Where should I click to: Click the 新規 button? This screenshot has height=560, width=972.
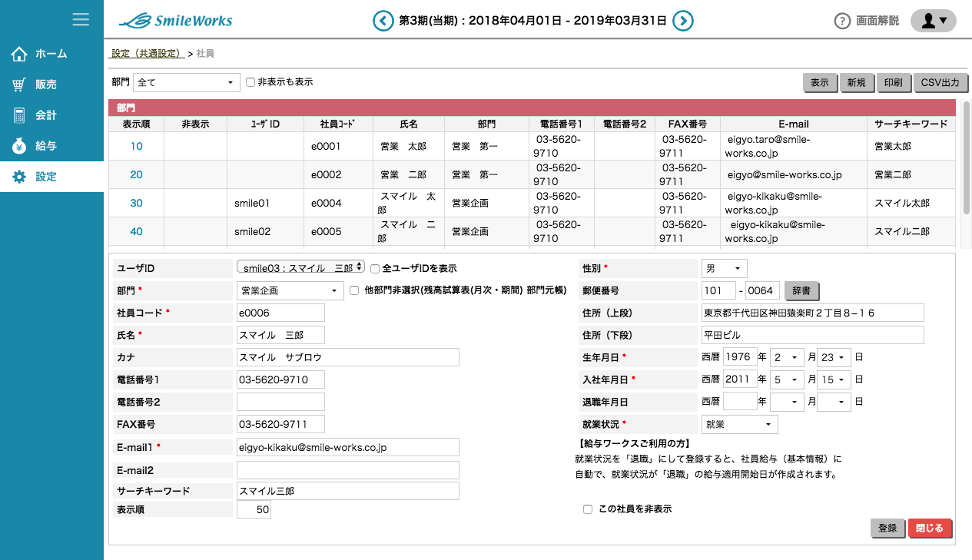pos(857,82)
